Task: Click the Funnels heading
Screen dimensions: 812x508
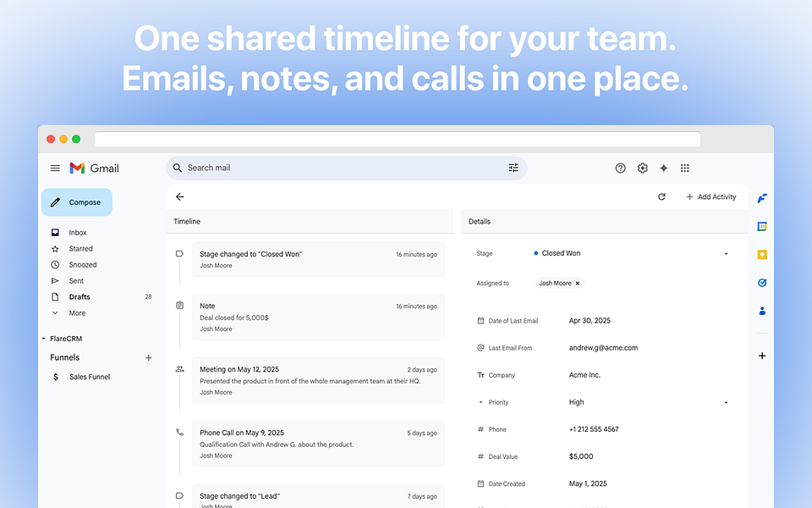Action: coord(65,357)
